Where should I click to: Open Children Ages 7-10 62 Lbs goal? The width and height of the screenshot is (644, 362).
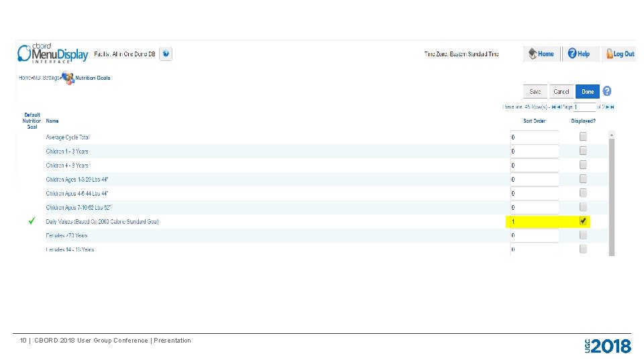click(78, 208)
